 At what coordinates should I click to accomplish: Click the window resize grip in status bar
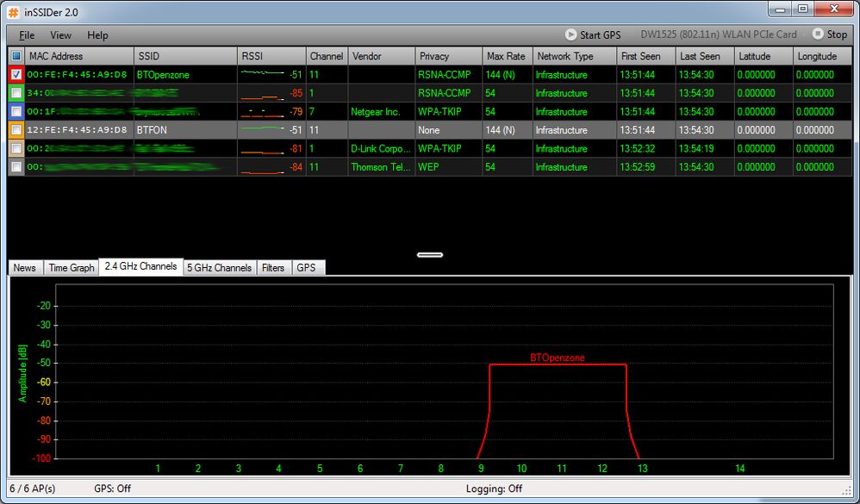click(847, 490)
